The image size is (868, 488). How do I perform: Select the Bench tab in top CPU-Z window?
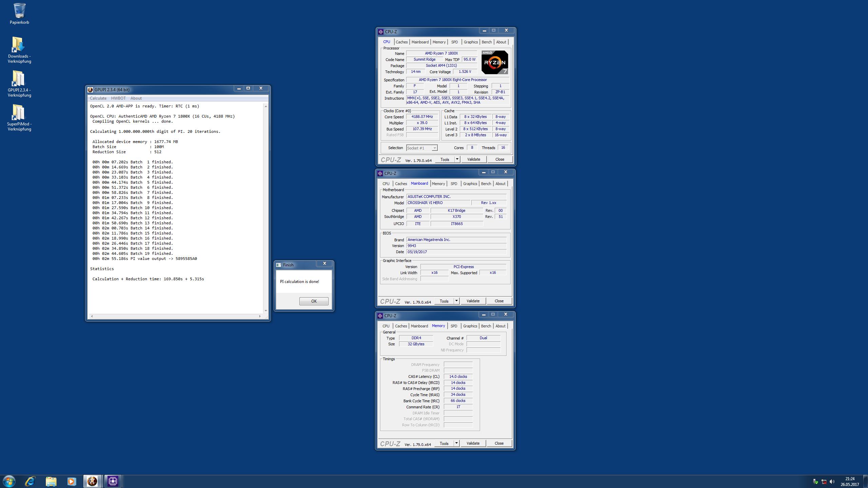[487, 42]
